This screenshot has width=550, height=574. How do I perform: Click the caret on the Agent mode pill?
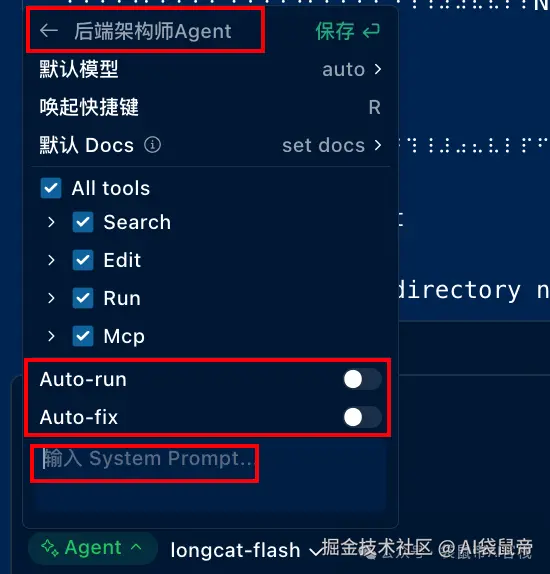pyautogui.click(x=136, y=547)
